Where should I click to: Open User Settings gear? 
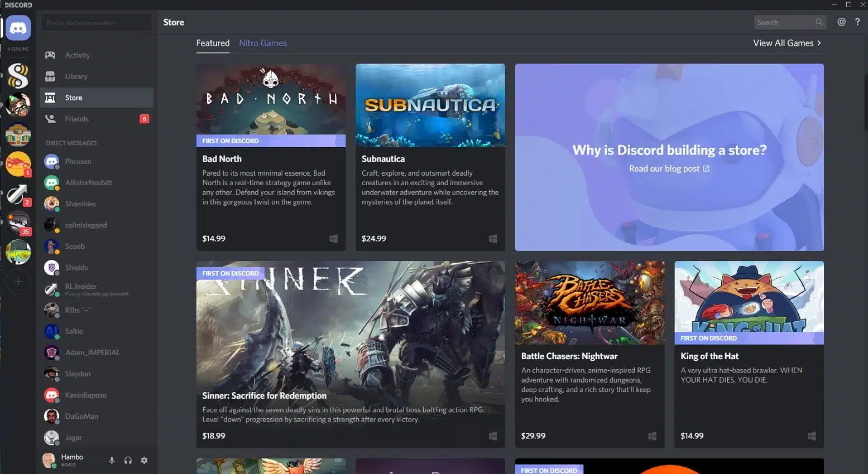click(144, 461)
